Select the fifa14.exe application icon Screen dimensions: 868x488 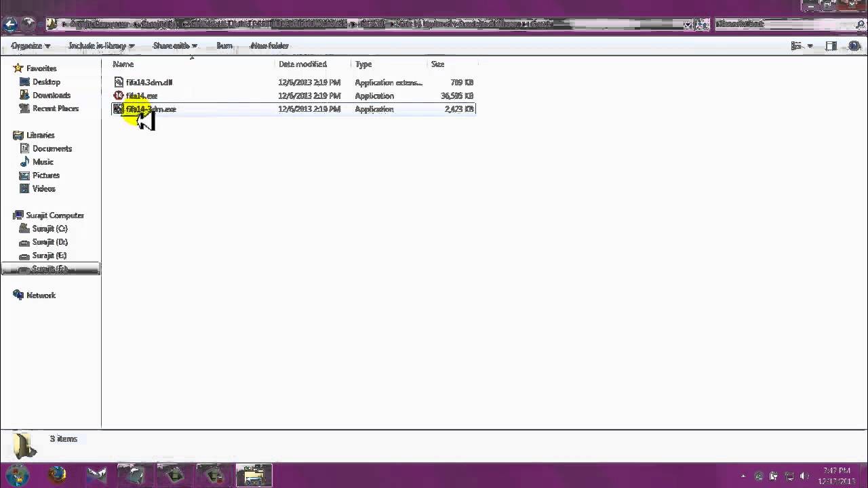pos(119,96)
